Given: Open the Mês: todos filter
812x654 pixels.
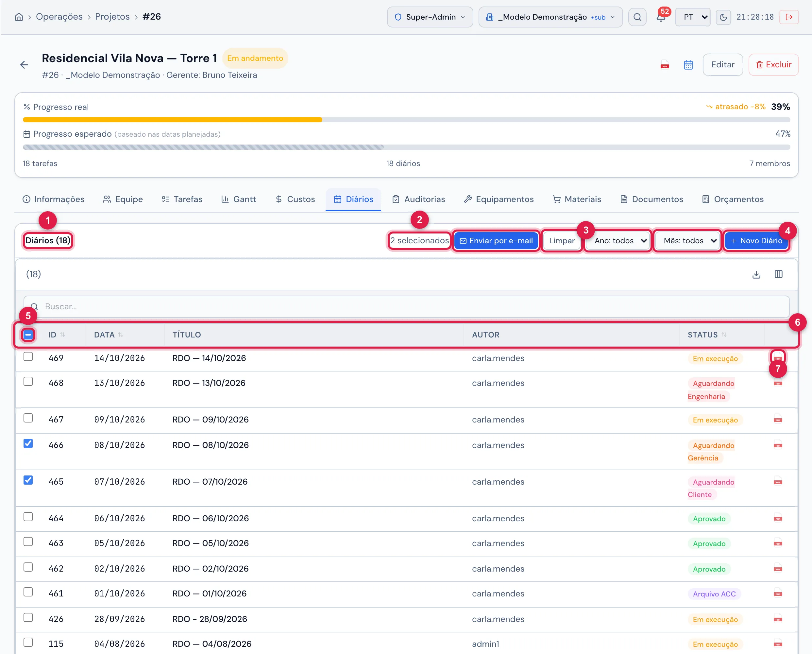Looking at the screenshot, I should [x=688, y=241].
